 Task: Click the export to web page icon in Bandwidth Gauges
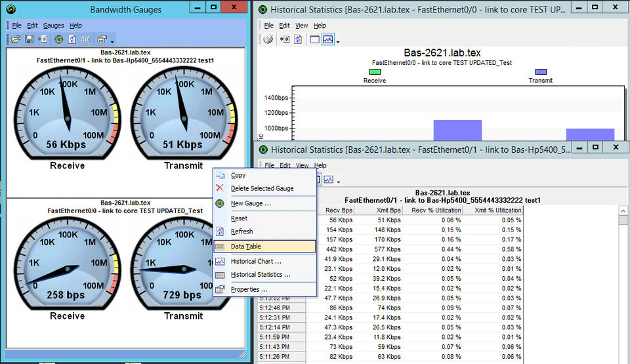(x=43, y=39)
